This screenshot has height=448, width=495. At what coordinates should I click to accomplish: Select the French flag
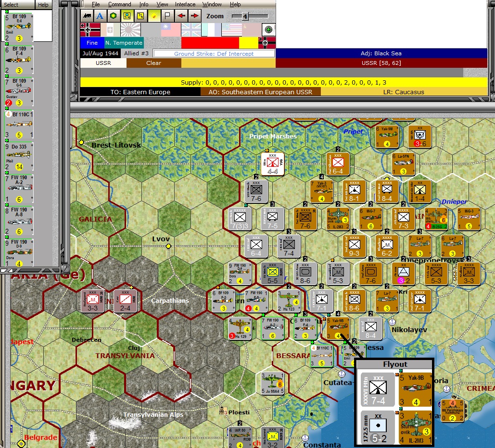(211, 30)
